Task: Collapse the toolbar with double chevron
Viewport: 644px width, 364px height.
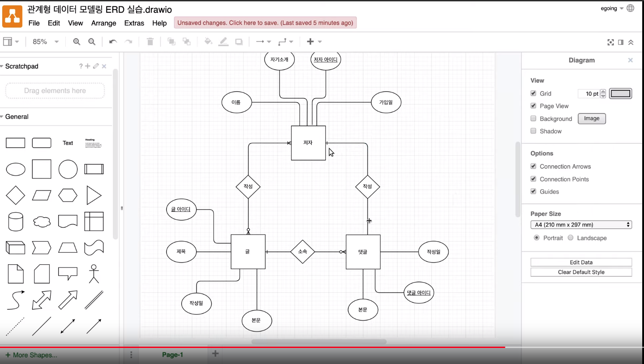Action: 631,42
